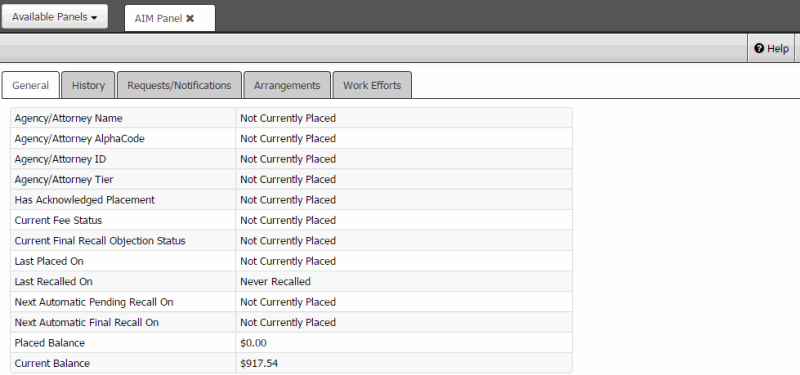Click the Agency/Attorney Tier value Not Currently Placed

[288, 180]
